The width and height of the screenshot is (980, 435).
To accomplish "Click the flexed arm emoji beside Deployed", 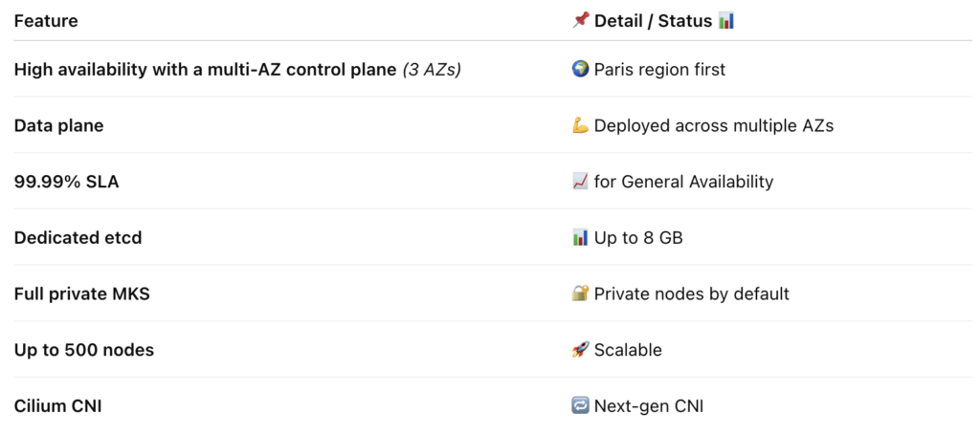I will [x=581, y=125].
